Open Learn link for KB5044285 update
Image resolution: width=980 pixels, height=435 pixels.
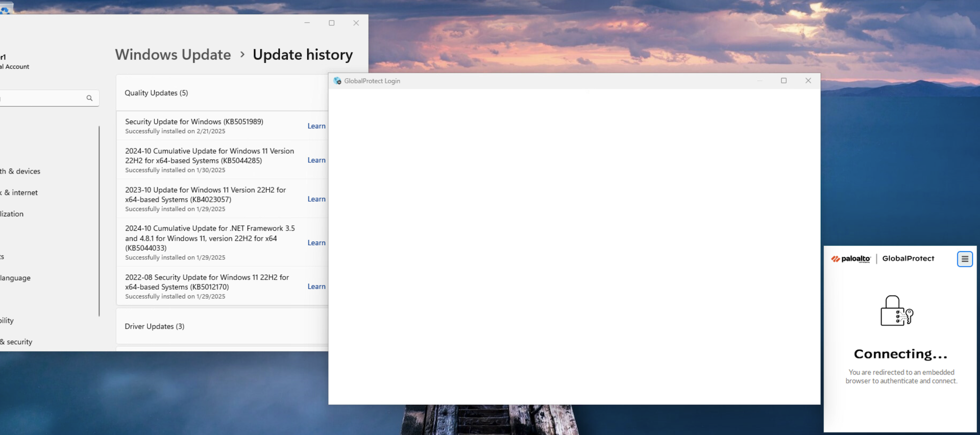(316, 160)
